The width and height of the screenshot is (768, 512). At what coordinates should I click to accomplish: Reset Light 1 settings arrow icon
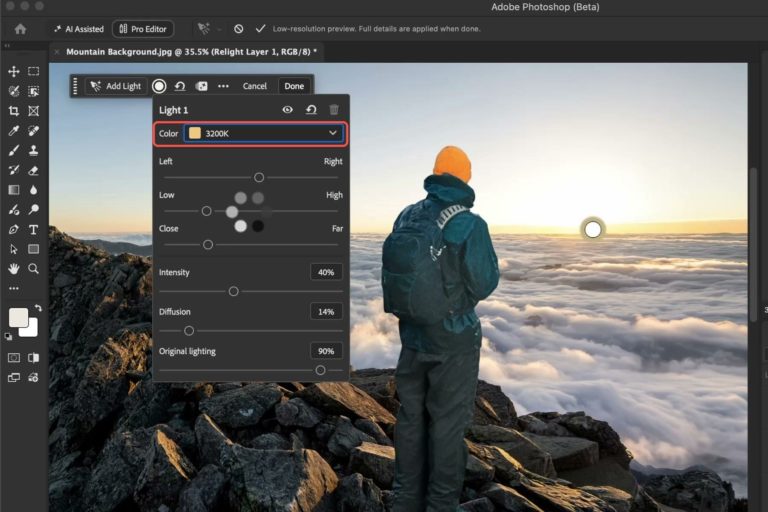click(311, 110)
